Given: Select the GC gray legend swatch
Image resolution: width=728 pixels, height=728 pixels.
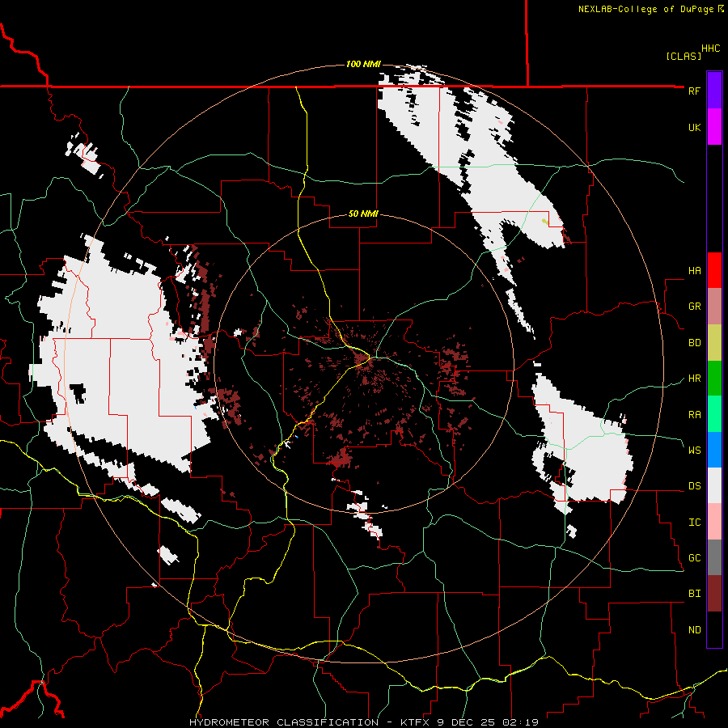Looking at the screenshot, I should (714, 557).
